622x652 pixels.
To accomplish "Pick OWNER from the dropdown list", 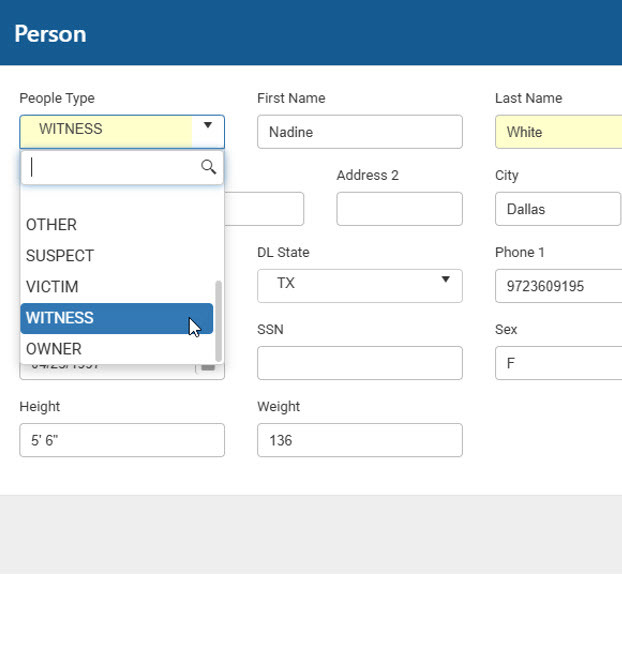I will click(116, 349).
